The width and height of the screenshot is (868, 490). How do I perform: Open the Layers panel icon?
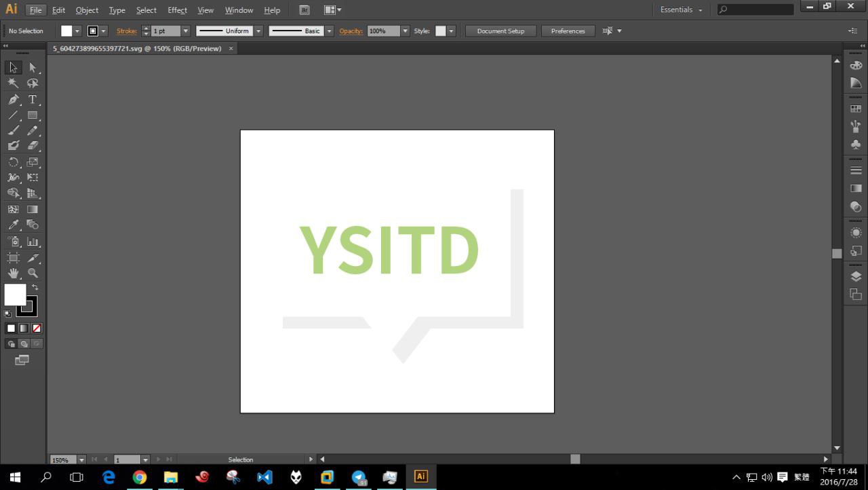(x=856, y=276)
